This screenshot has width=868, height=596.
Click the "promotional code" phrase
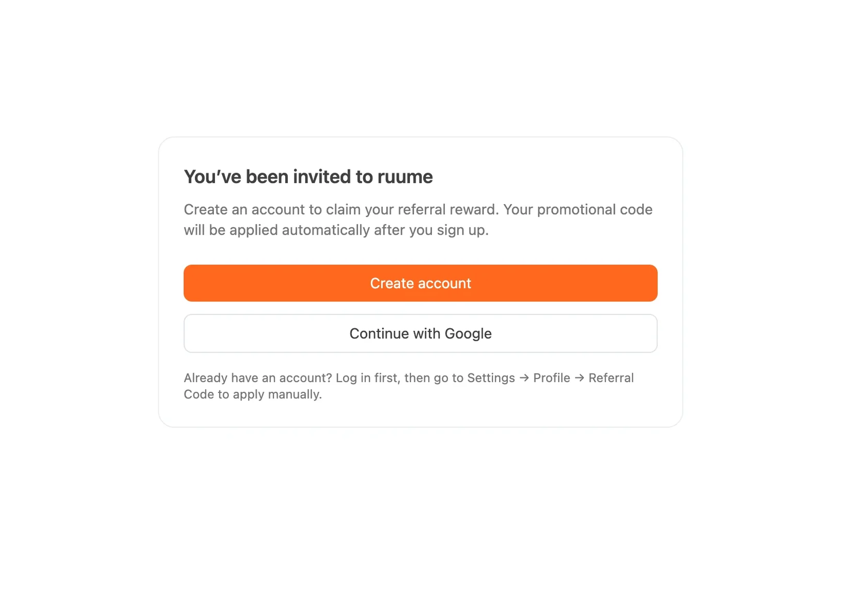pos(595,209)
